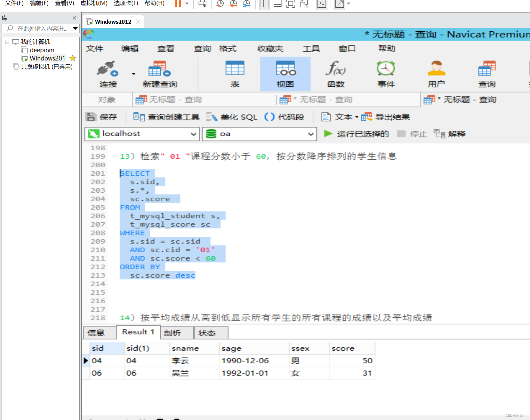Viewport: 530px width, 420px height.
Task: Open the User (用户) icon
Action: click(x=436, y=68)
